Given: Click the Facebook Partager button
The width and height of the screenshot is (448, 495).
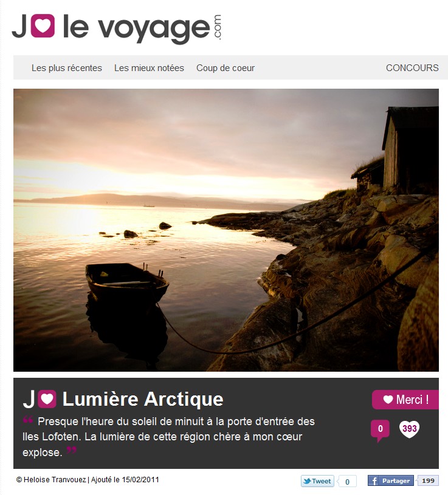Looking at the screenshot, I should (391, 481).
